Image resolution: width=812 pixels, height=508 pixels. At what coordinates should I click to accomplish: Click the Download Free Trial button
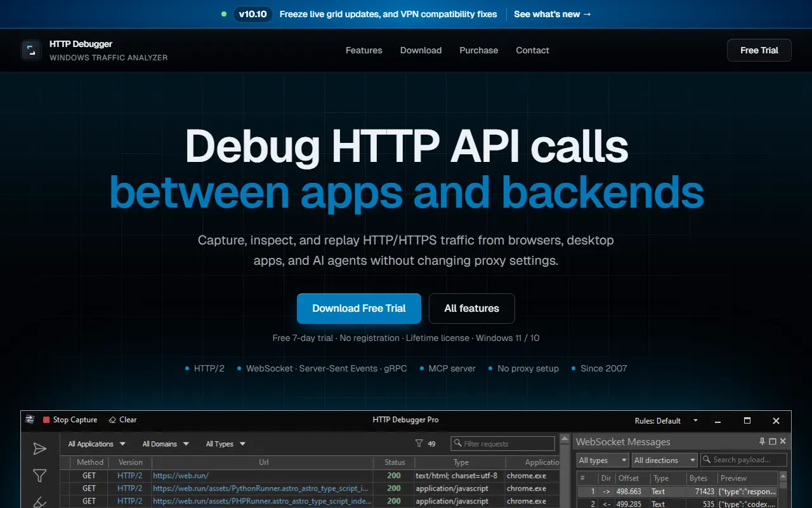pyautogui.click(x=359, y=309)
